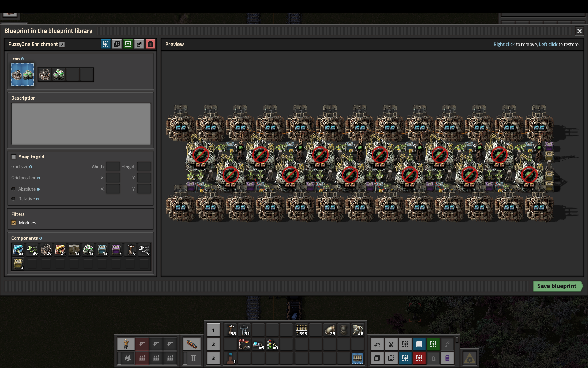Click the blue blueprint book shortcut button
Viewport: 588px width, 368px height.
click(x=419, y=344)
